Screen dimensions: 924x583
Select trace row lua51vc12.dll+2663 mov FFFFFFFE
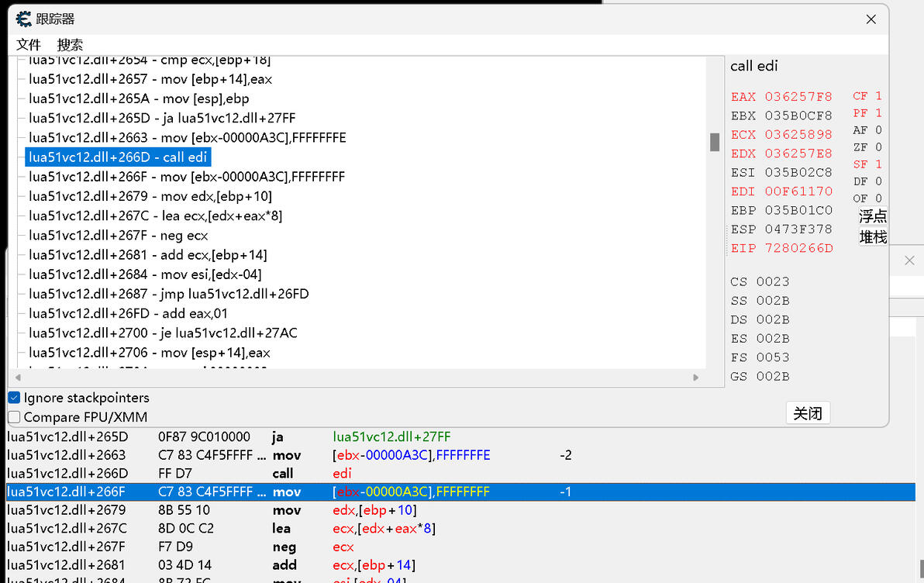click(188, 137)
